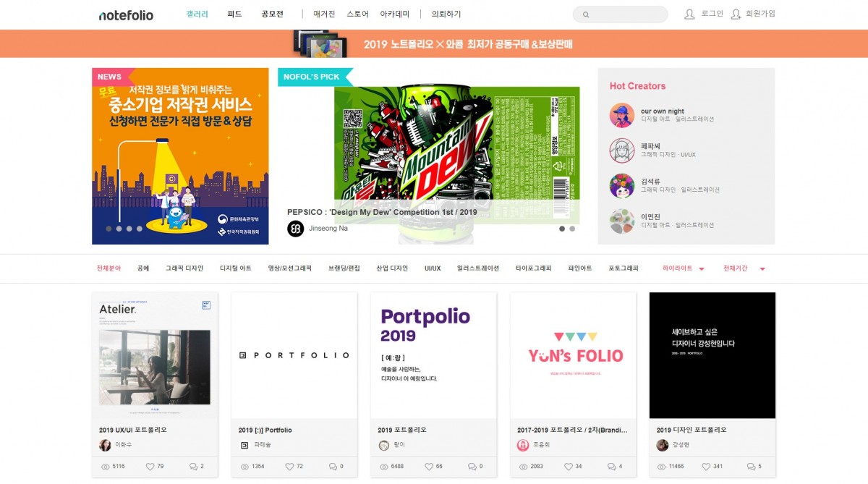Click heart icon showing 66 likes
The height and width of the screenshot is (484, 868).
pos(429,467)
